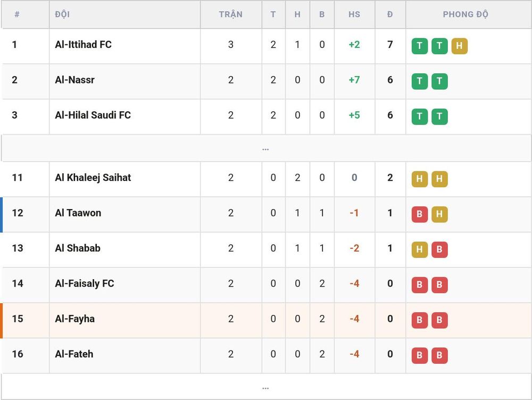Screen dimensions: 532x400
Task: Click the red B form badge for Al Taawon
Action: click(419, 214)
